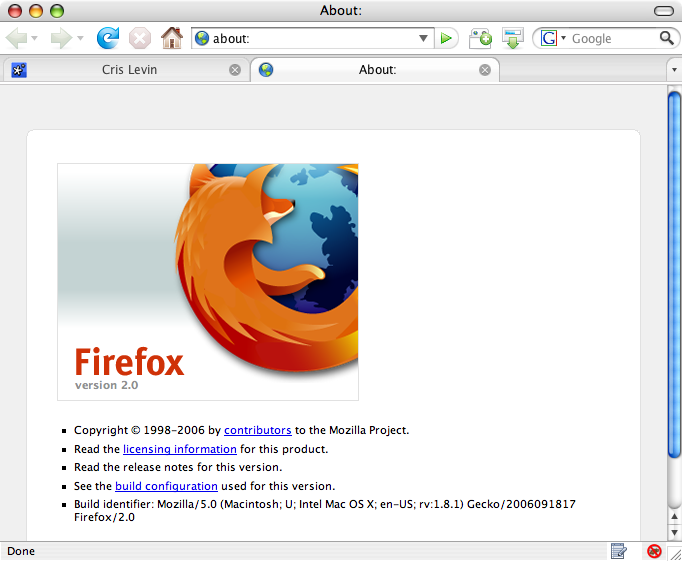Click the notepad icon in status bar
The width and height of the screenshot is (682, 561).
click(618, 551)
